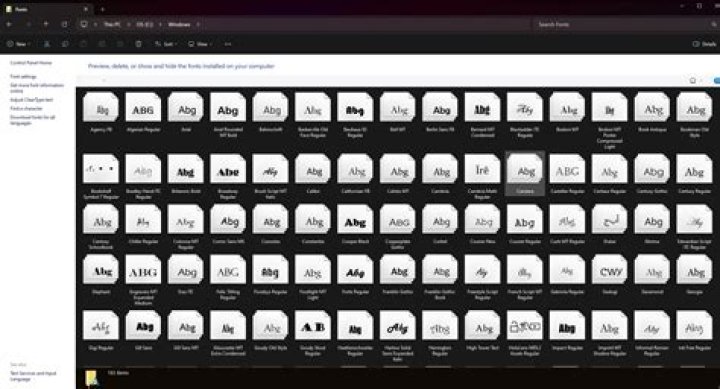Viewport: 720px width, 389px height.
Task: Open the Find a character link
Action: (x=26, y=108)
